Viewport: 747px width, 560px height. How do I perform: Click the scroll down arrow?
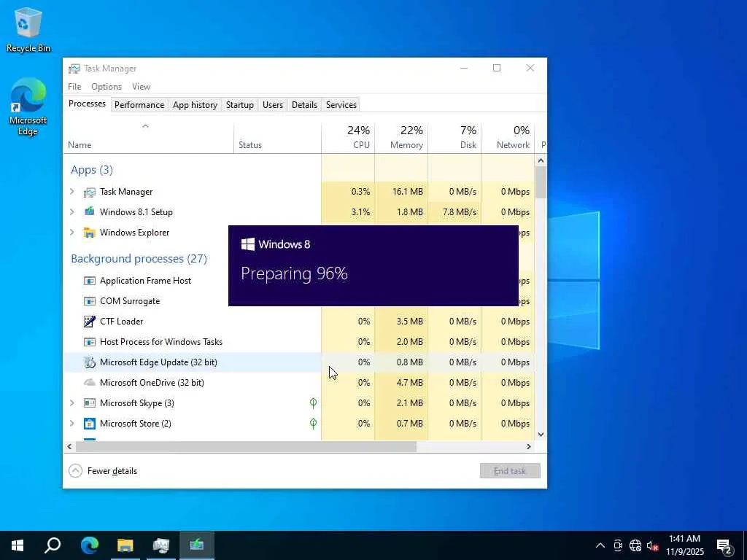point(541,435)
